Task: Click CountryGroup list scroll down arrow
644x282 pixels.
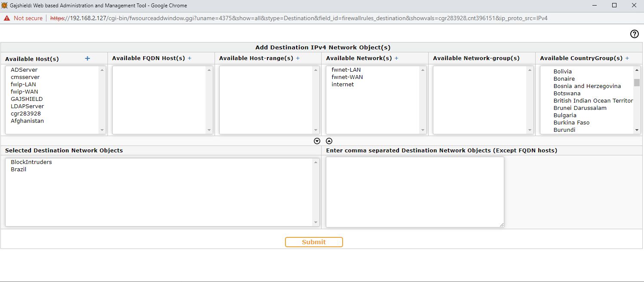Action: [x=637, y=130]
